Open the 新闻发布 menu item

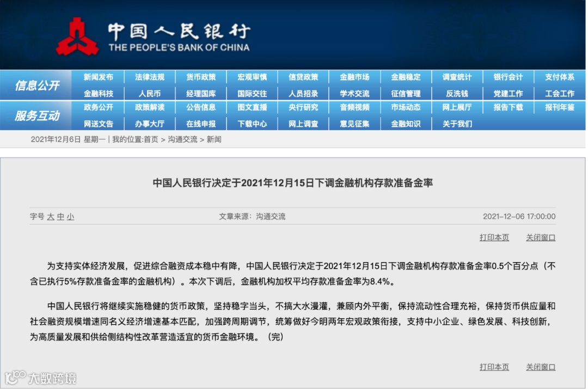(x=98, y=77)
